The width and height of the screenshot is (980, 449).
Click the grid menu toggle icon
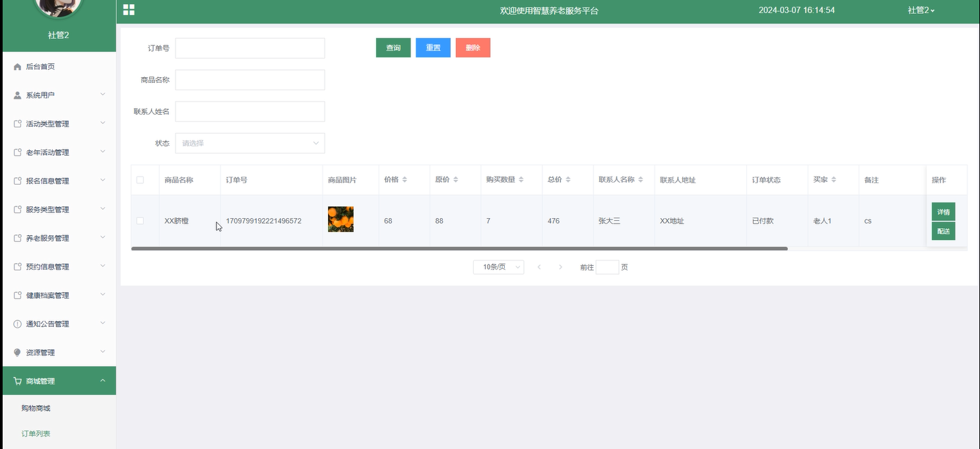pos(129,10)
